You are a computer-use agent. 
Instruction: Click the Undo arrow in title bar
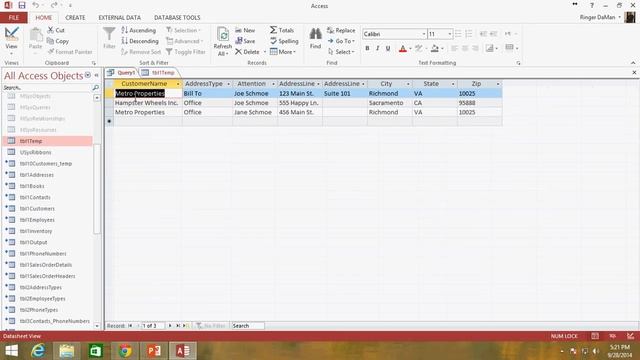[36, 5]
